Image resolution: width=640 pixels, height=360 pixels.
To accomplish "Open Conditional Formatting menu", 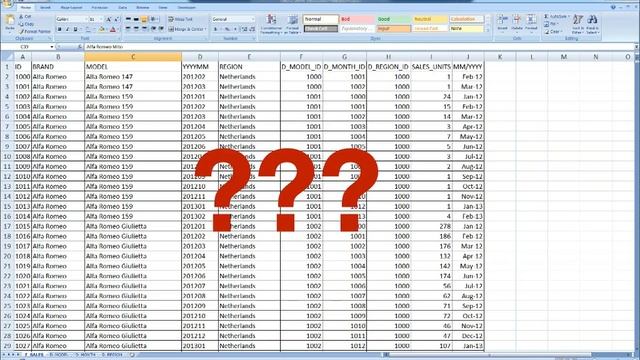I will coord(271,24).
